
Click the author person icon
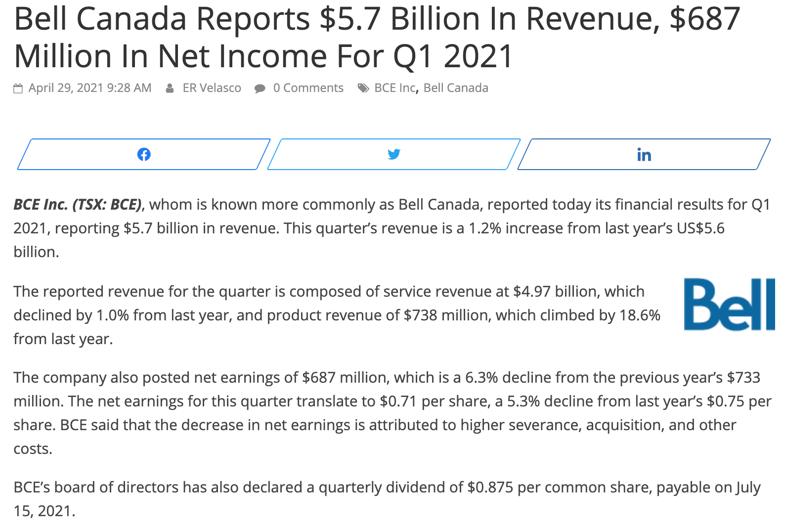click(x=170, y=89)
